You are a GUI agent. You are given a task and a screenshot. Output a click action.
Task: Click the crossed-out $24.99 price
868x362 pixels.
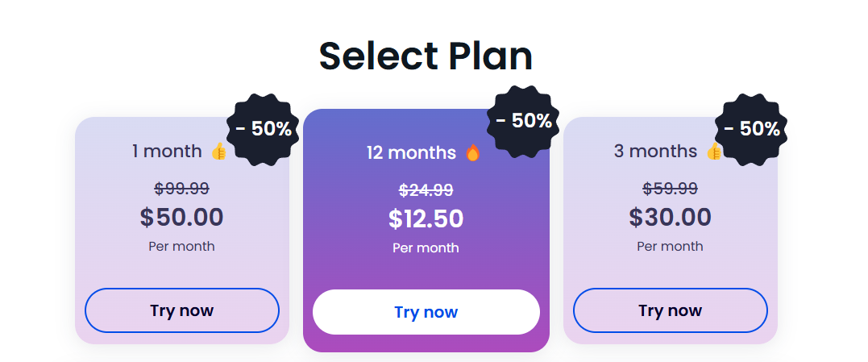click(x=426, y=190)
